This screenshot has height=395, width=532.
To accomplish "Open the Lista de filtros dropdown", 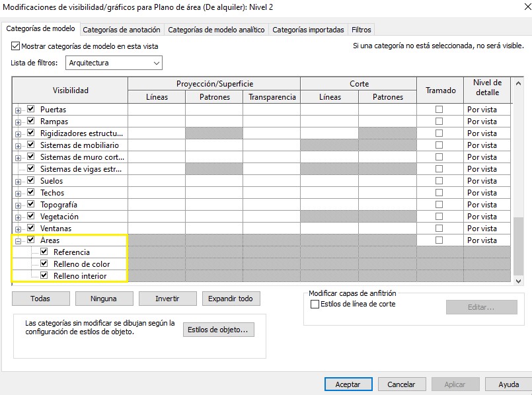I will [113, 63].
